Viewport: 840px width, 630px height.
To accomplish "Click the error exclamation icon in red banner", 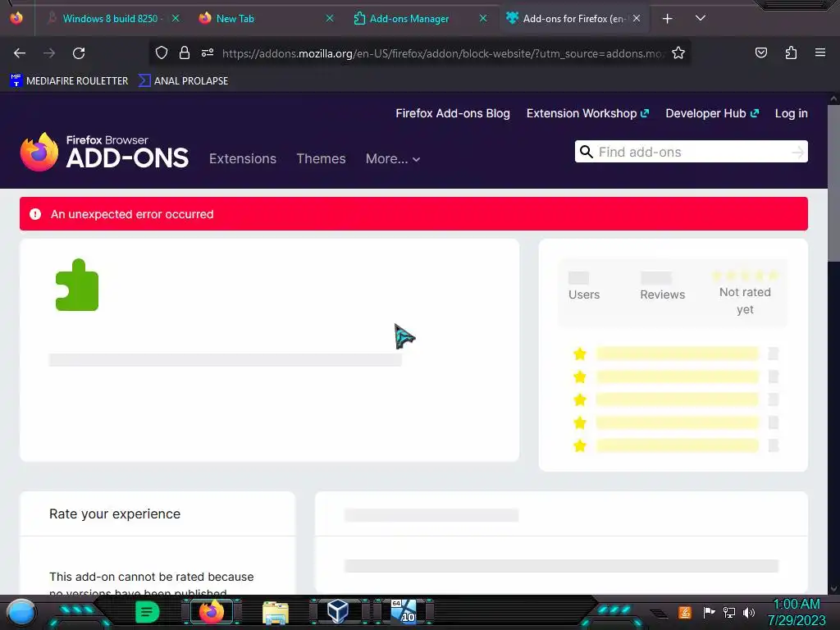I will (x=35, y=214).
